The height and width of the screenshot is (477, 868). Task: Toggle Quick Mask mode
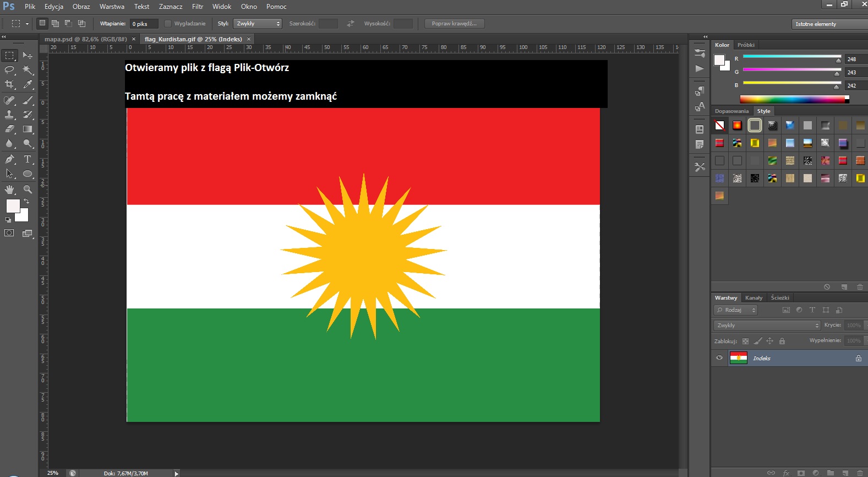[9, 233]
